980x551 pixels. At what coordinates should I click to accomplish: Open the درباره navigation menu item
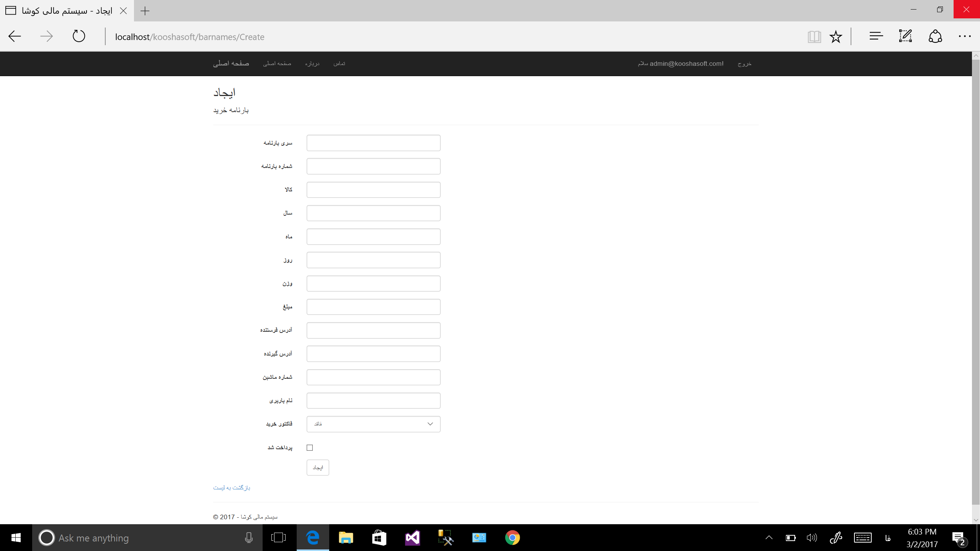point(312,64)
